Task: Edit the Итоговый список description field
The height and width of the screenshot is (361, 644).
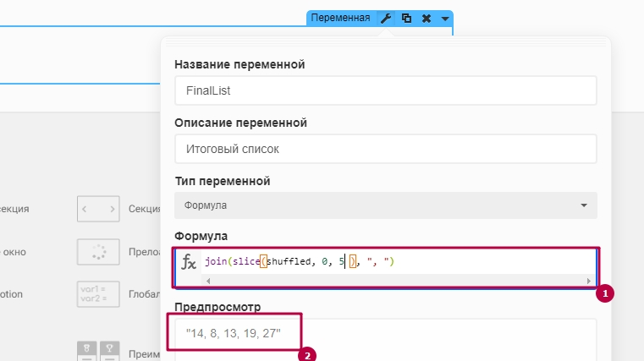Action: [x=386, y=149]
